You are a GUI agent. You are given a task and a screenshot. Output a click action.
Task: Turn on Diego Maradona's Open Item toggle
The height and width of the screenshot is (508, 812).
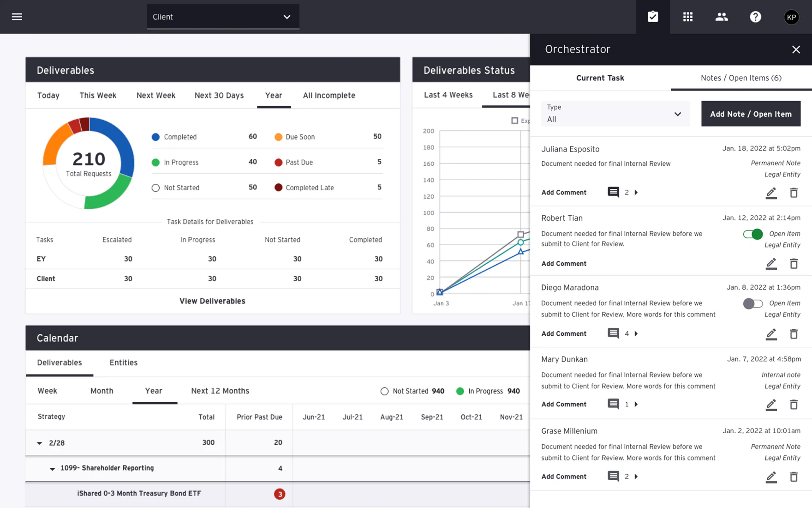pos(752,303)
